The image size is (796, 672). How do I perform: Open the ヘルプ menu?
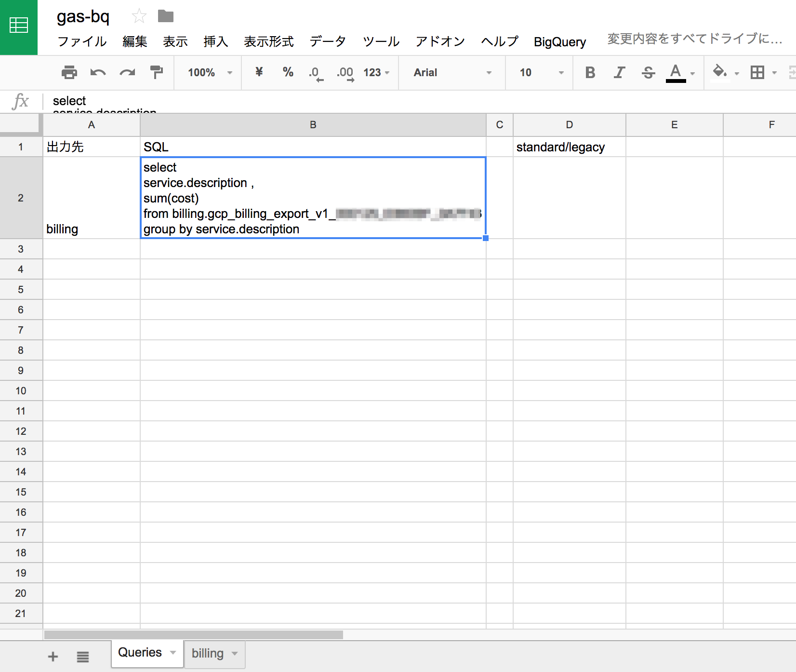[x=500, y=41]
